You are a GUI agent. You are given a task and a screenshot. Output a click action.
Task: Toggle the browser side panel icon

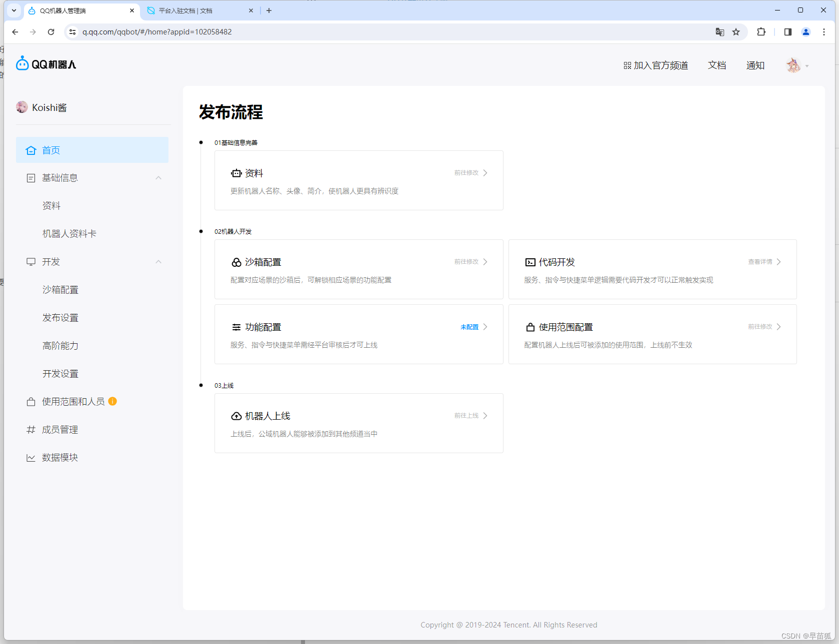[x=788, y=32]
